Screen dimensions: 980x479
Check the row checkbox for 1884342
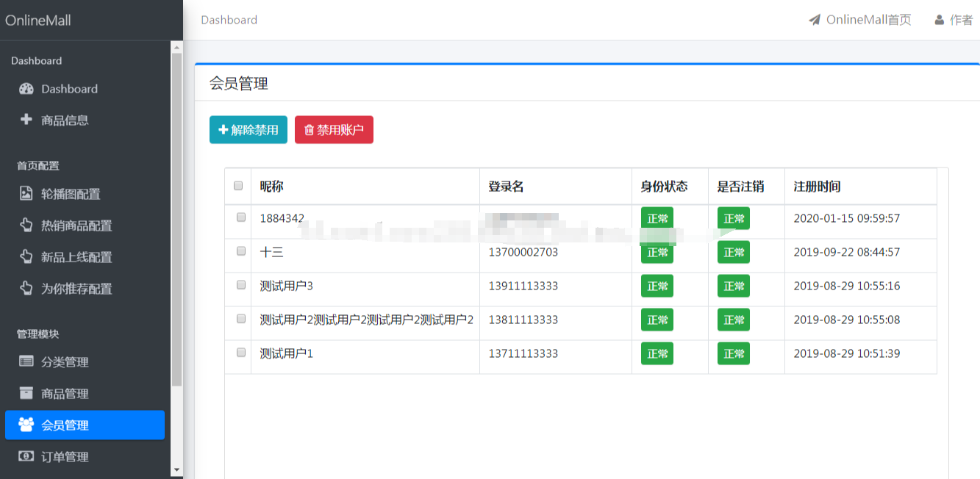pos(241,217)
